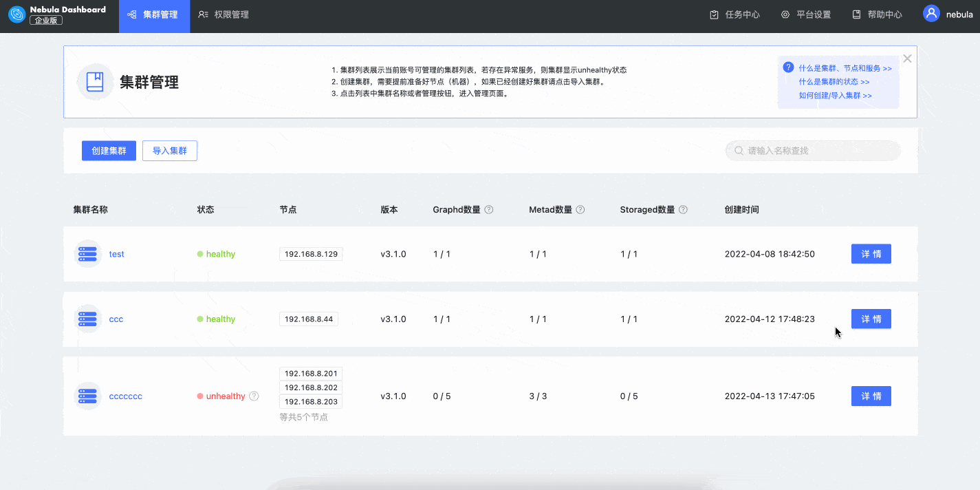The height and width of the screenshot is (490, 980).
Task: Click the 集群名称 column header
Action: (x=91, y=210)
